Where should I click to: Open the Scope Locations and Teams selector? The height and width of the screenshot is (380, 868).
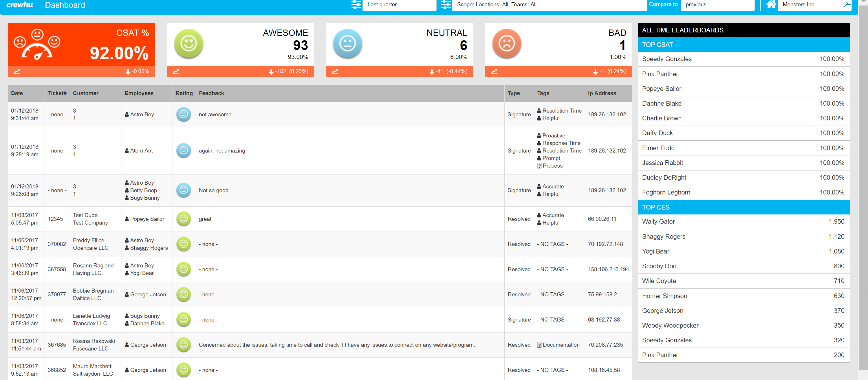(x=549, y=4)
